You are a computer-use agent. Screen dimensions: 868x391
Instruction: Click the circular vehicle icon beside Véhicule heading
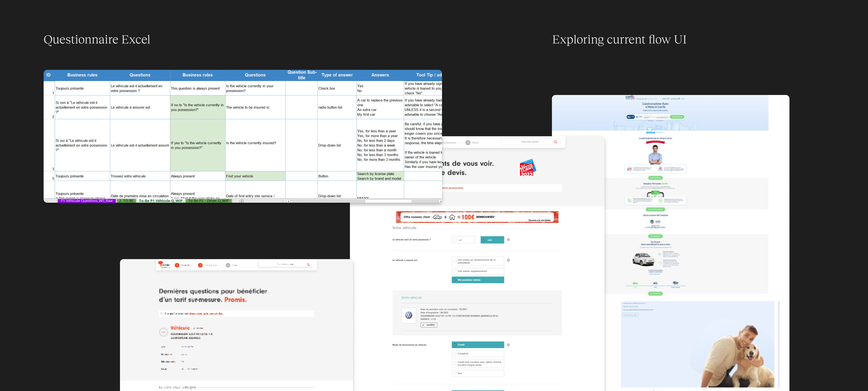point(163,332)
